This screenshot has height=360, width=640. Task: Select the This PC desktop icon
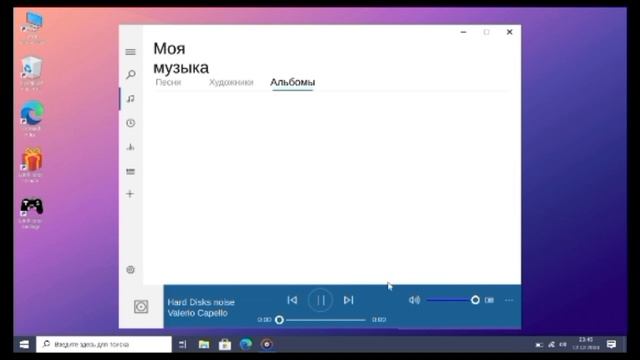[33, 28]
